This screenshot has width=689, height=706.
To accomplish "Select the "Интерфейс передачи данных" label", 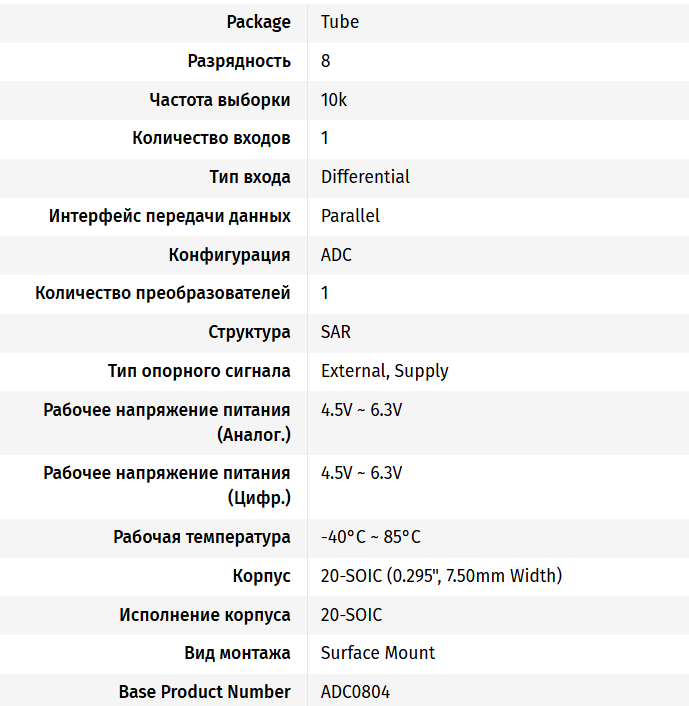I will (x=170, y=216).
